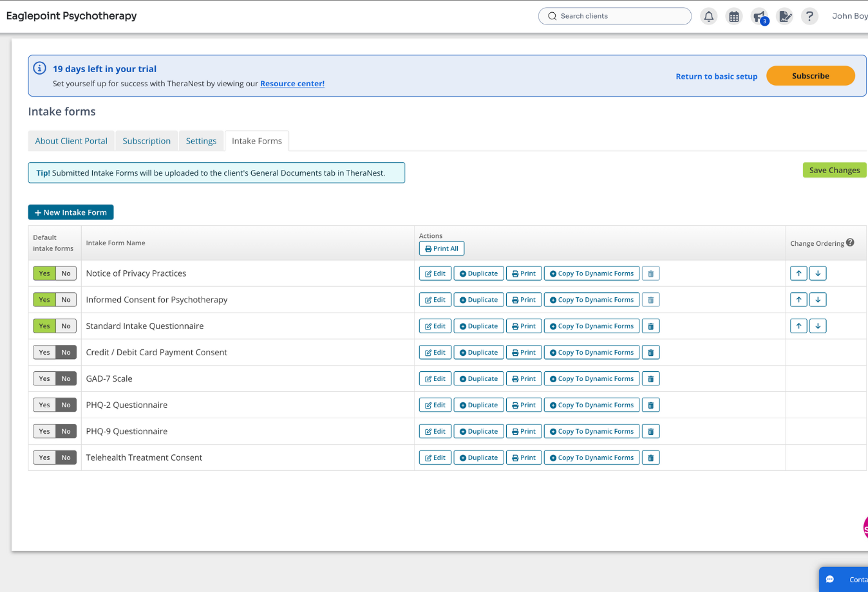Click Eaglepoint Psychotherapy practice name
Screen dimensions: 868x592
71,16
